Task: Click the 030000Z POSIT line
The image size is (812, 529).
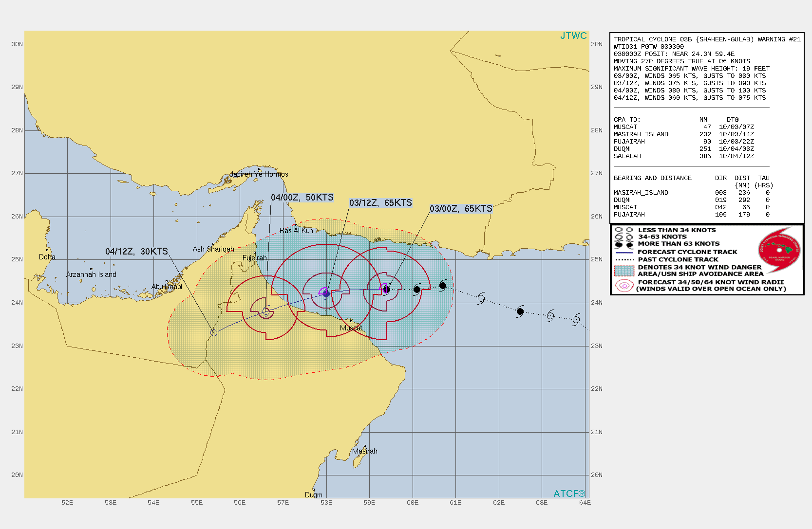Action: [674, 54]
